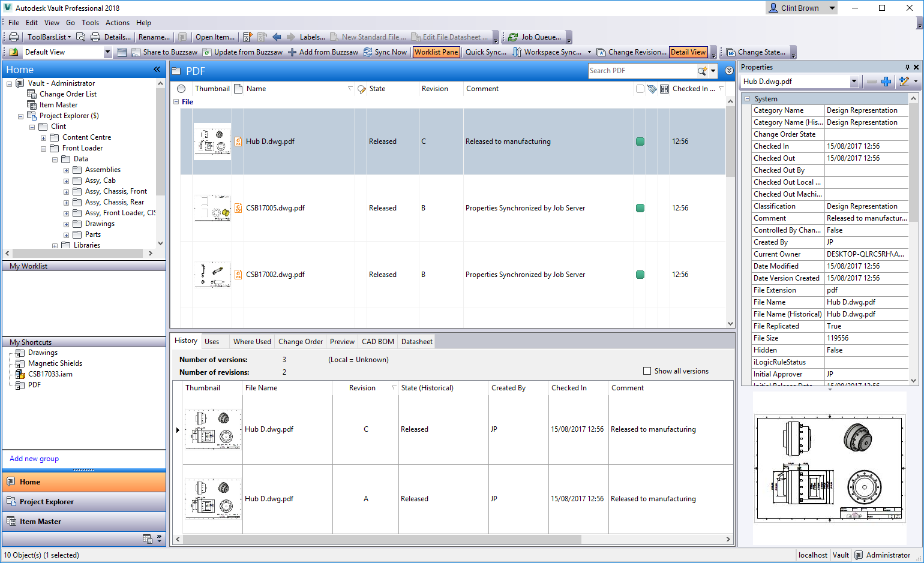Collapse the Home navigation pane
924x563 pixels.
tap(157, 70)
